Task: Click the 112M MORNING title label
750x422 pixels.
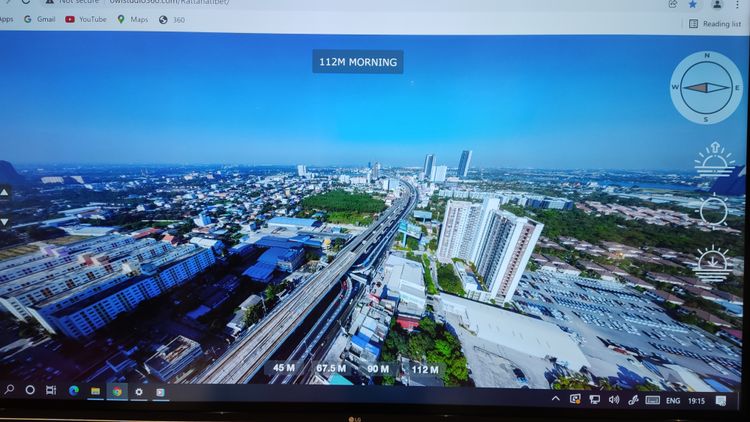Action: tap(358, 62)
